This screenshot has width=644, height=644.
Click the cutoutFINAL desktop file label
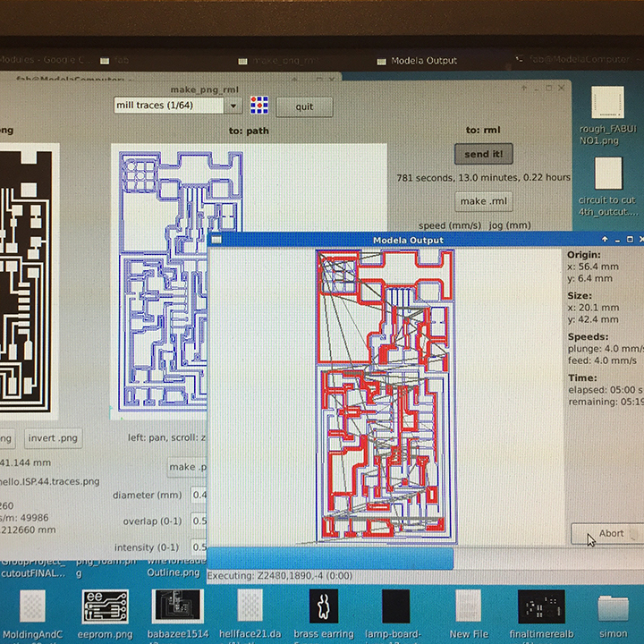point(32,573)
